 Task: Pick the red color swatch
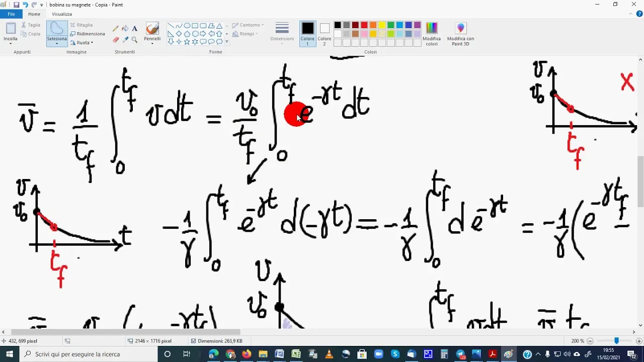[x=364, y=25]
